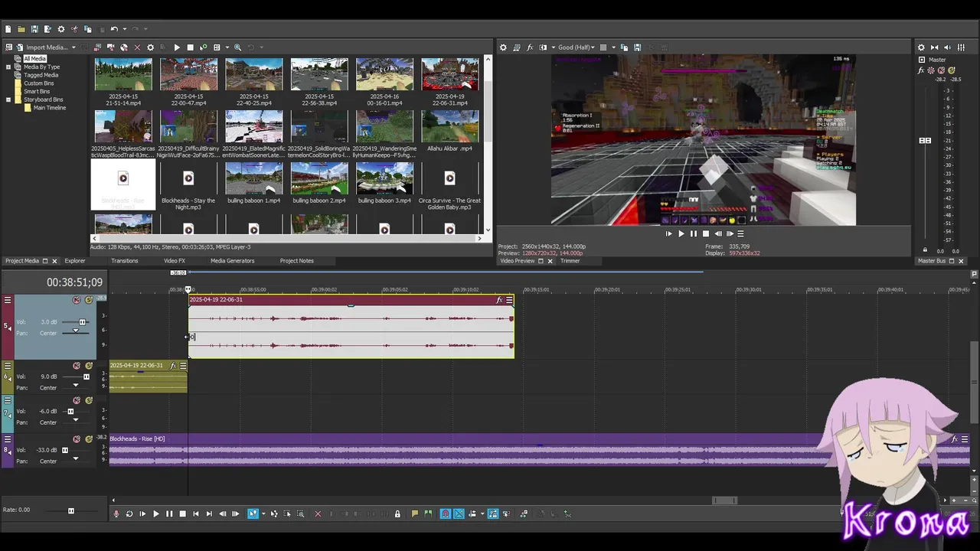This screenshot has height=551, width=980.
Task: Open the Normal Edit Tool dropdown arrow
Action: [x=263, y=514]
